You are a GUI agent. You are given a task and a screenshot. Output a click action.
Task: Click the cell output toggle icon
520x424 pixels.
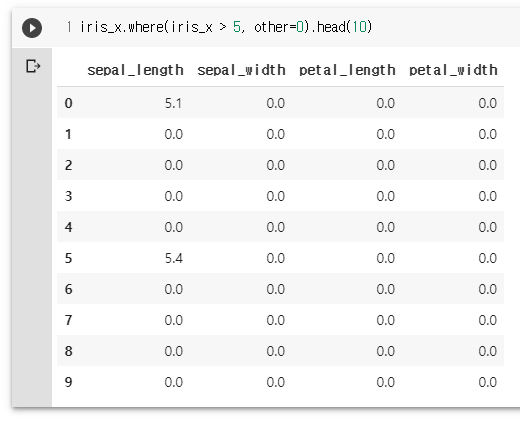point(33,66)
